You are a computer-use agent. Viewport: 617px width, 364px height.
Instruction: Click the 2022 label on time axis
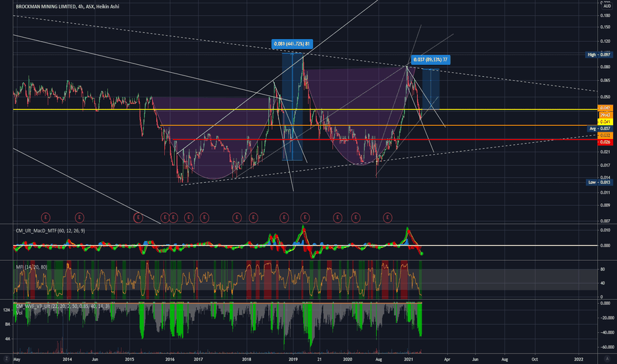tap(579, 359)
